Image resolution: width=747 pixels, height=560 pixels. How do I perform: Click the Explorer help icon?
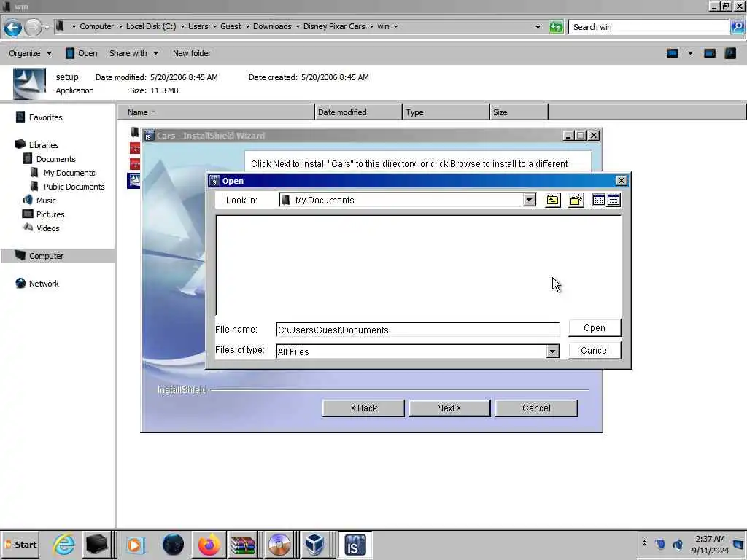click(x=730, y=53)
